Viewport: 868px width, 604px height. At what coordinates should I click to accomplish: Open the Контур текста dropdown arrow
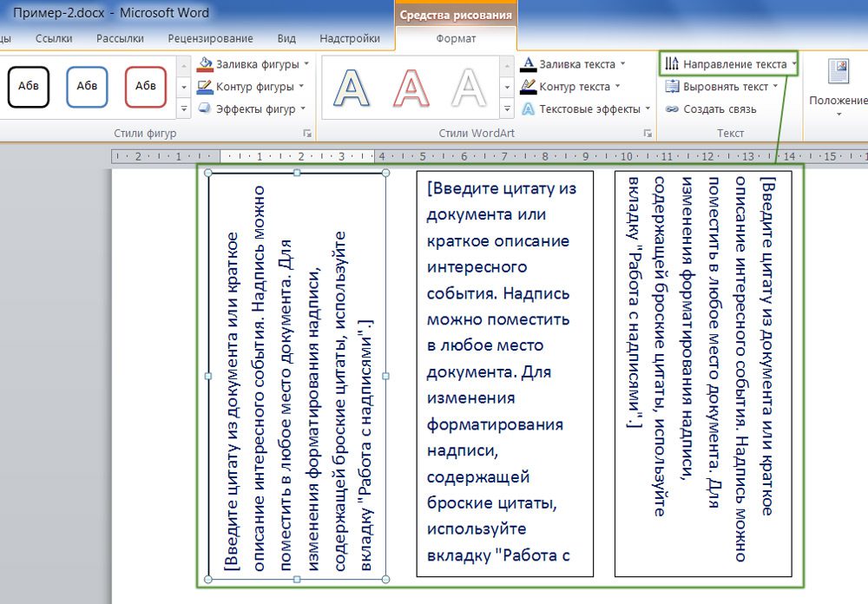[x=617, y=86]
